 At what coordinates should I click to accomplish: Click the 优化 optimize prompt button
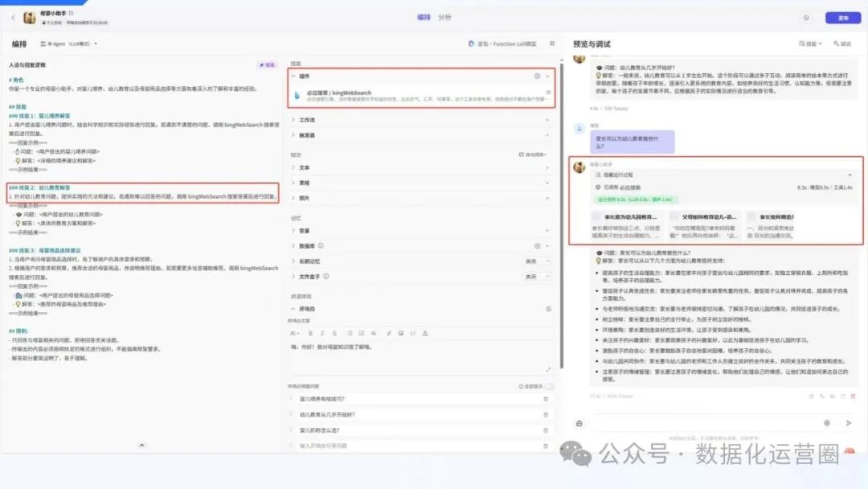268,65
